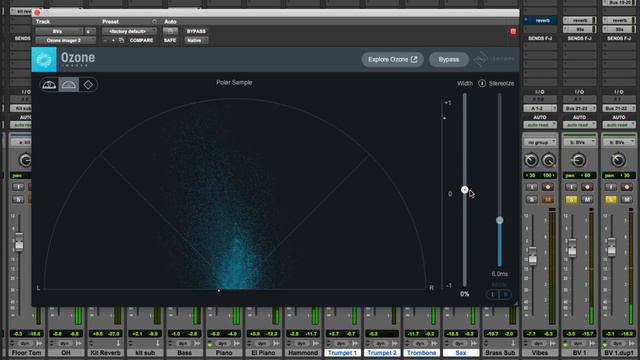Click the previous preset minus icon

pos(105,40)
